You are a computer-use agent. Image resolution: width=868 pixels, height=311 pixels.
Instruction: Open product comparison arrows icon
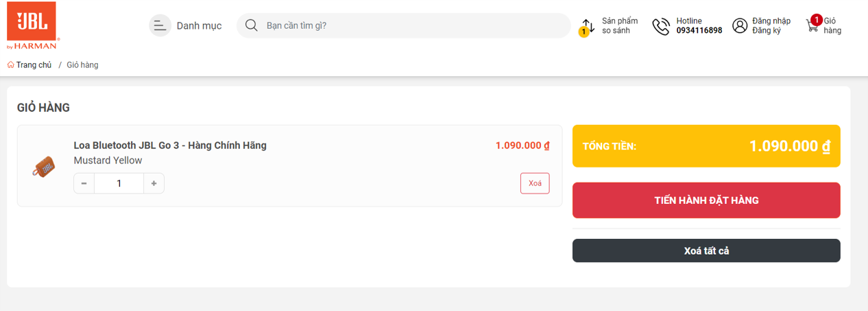(588, 27)
